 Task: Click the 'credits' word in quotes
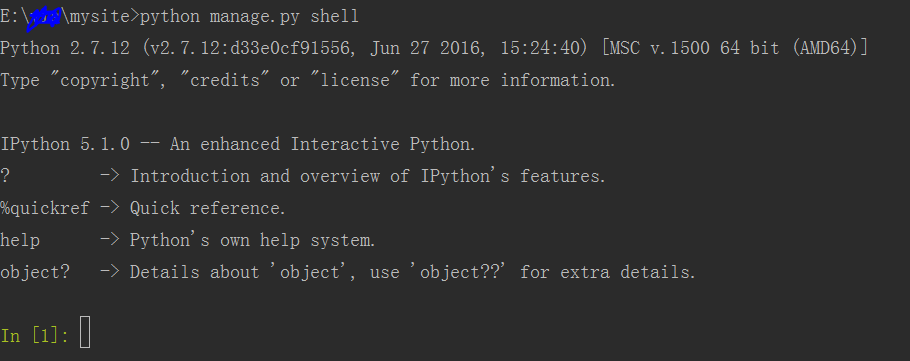coord(225,80)
